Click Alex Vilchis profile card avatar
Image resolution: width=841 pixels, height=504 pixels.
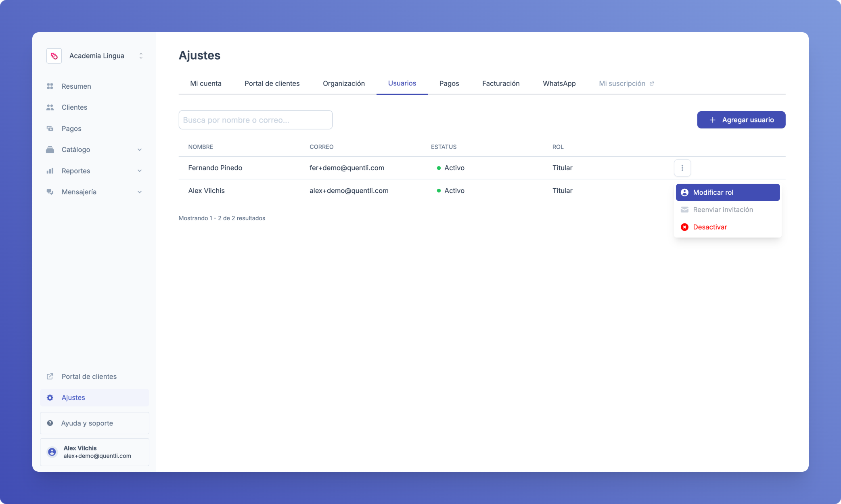(x=52, y=452)
